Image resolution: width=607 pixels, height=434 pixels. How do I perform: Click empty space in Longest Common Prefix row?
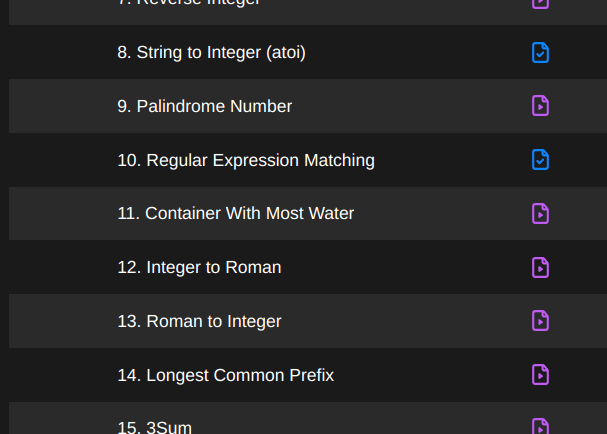click(430, 375)
